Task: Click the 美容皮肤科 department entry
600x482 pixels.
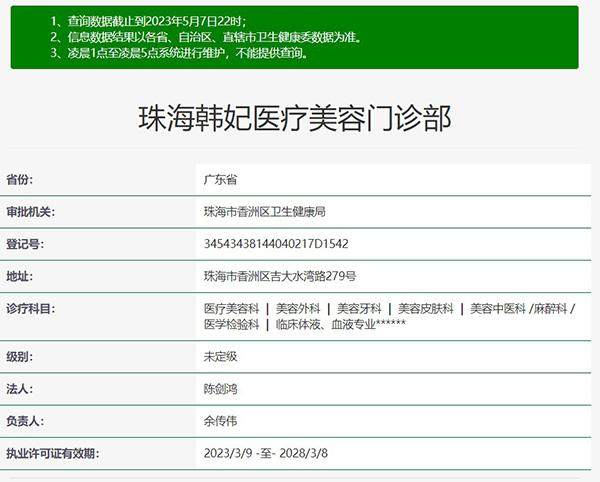Action: tap(426, 309)
